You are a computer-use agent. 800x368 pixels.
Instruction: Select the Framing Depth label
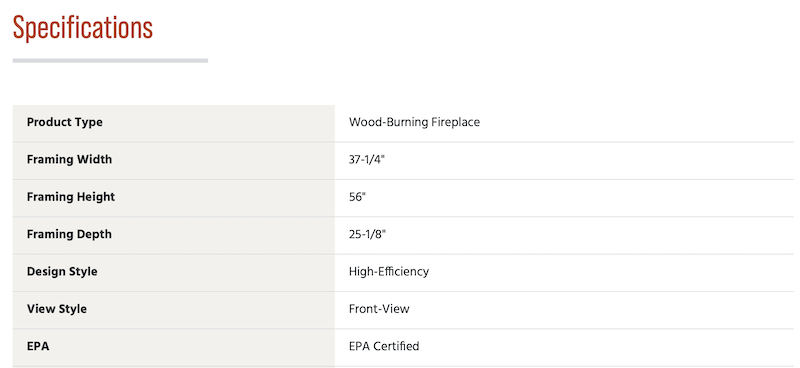[x=69, y=234]
